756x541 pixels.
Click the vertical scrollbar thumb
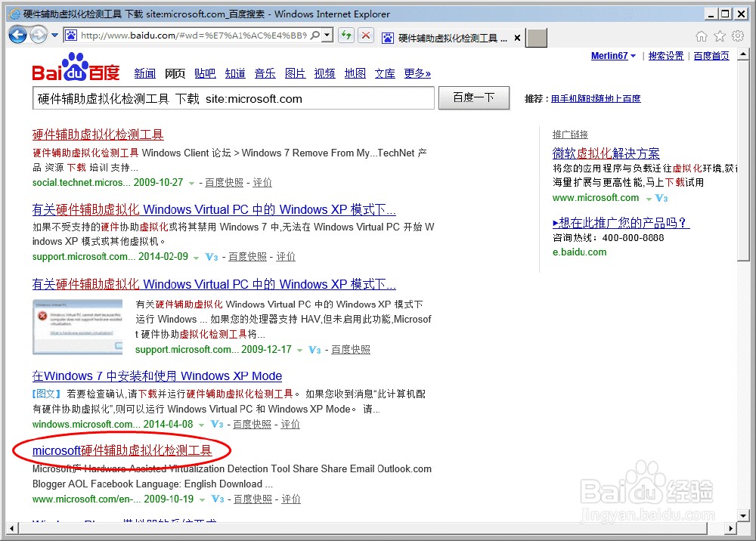click(743, 162)
